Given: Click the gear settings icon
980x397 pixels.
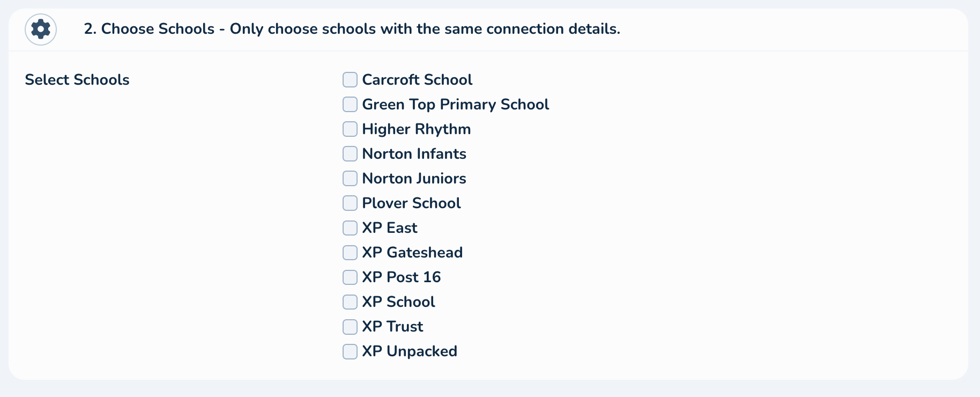Looking at the screenshot, I should tap(41, 29).
